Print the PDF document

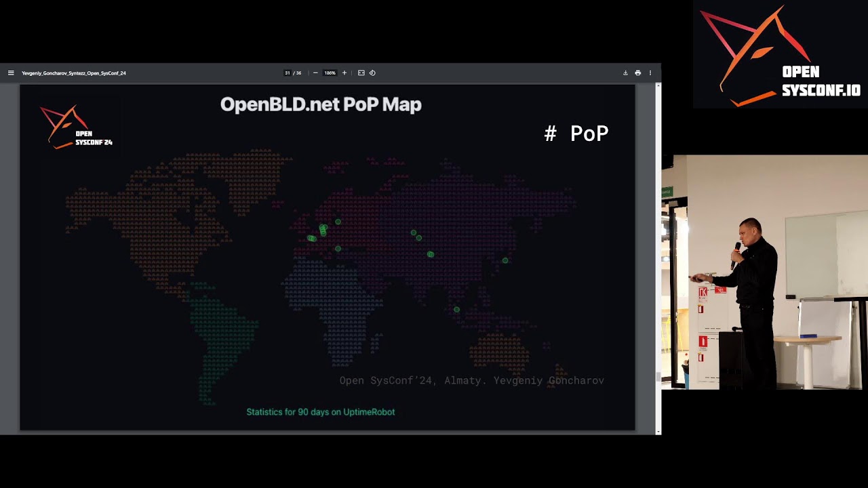[637, 73]
